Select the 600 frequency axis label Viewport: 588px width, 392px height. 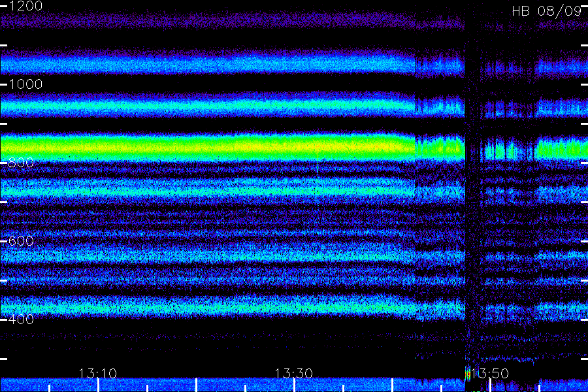click(21, 241)
